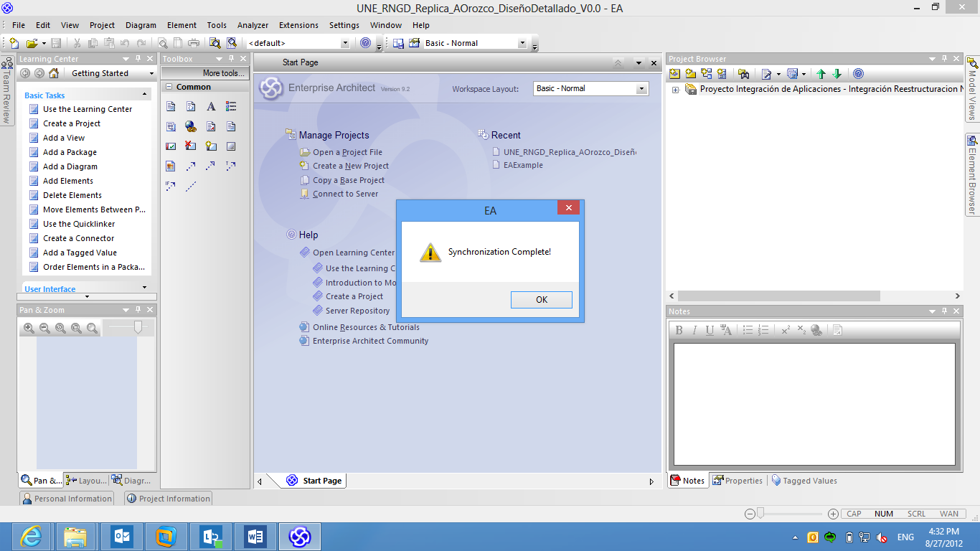Click the Outlook icon in the taskbar
Image resolution: width=980 pixels, height=551 pixels.
point(121,536)
